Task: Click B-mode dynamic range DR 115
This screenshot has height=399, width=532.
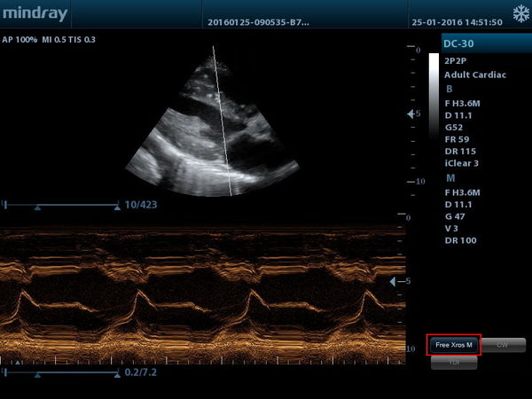Action: pos(460,152)
